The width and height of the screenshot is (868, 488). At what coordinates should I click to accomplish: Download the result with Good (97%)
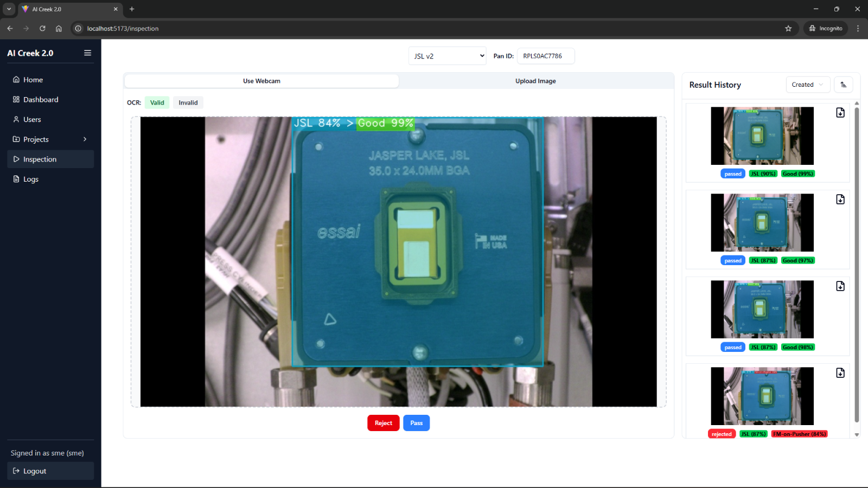[840, 200]
